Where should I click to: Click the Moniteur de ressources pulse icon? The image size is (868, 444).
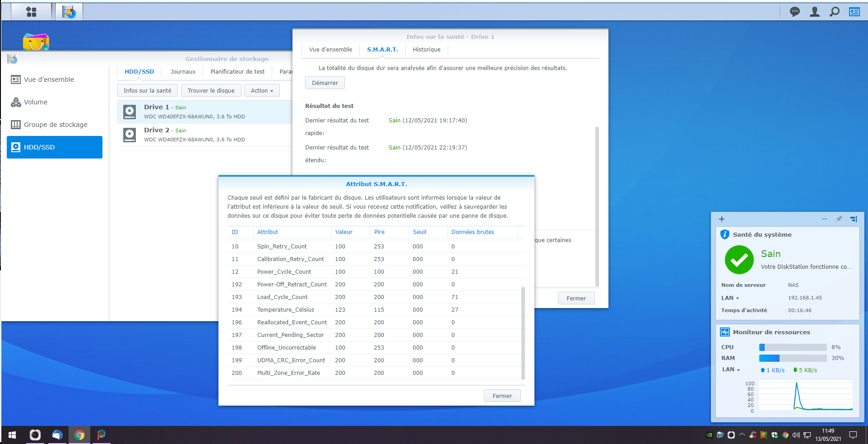click(725, 332)
